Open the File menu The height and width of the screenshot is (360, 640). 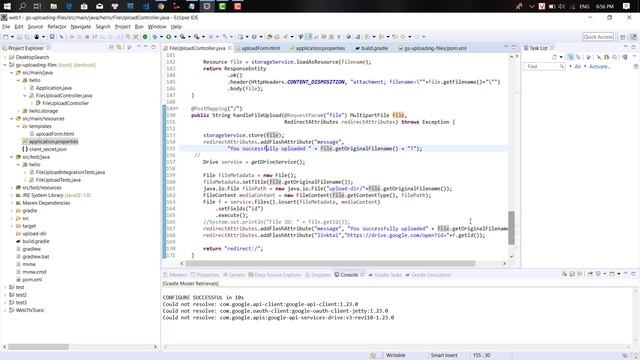[6, 27]
